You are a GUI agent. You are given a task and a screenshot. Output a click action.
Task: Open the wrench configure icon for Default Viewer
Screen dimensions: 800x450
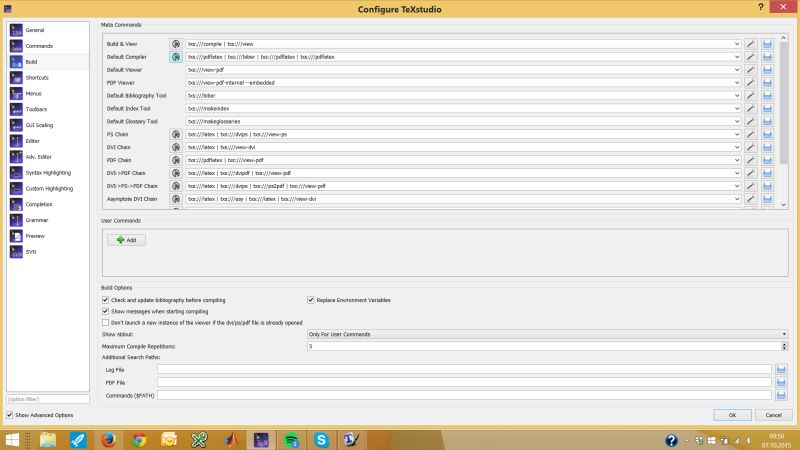click(x=751, y=70)
